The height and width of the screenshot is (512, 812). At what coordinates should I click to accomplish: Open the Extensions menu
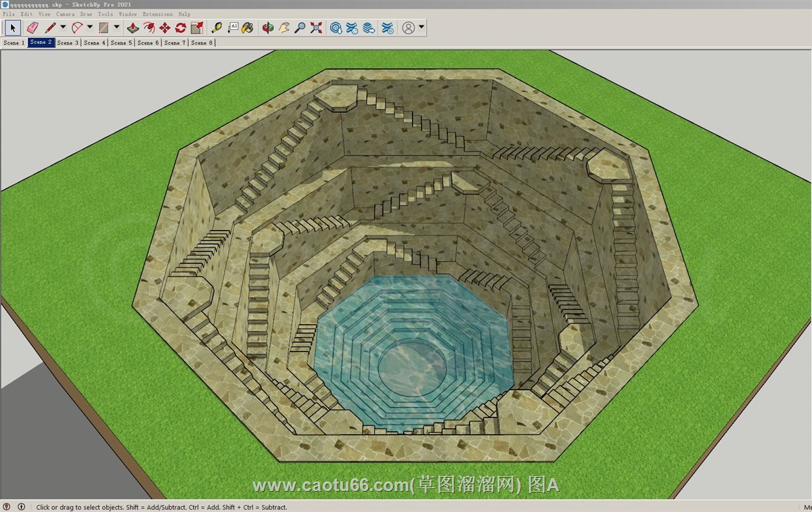click(x=157, y=14)
